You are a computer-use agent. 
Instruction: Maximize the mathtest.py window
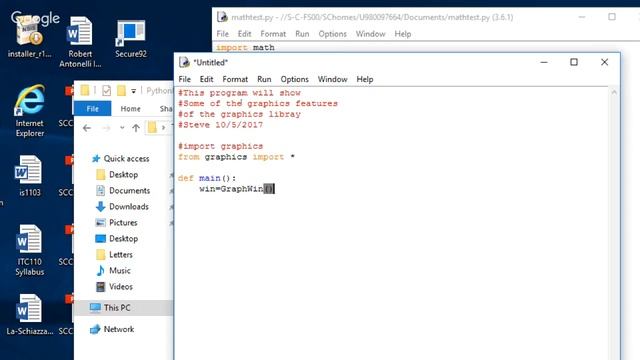point(612,17)
